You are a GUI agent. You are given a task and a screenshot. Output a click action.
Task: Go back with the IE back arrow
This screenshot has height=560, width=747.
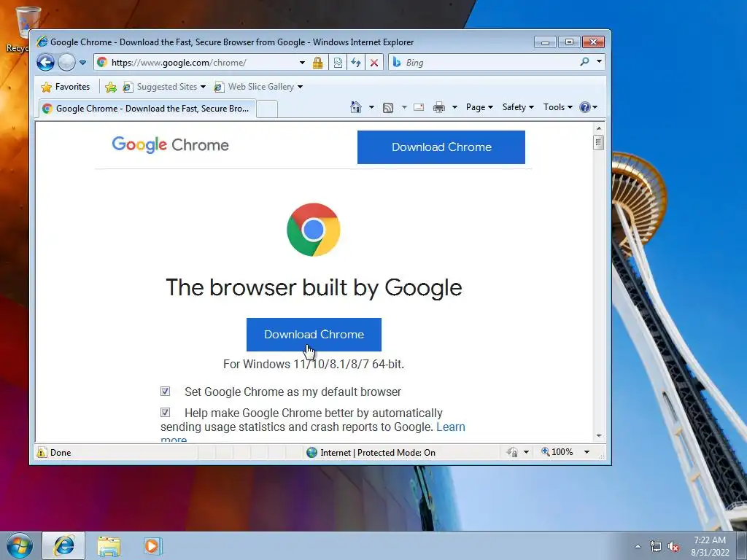pyautogui.click(x=46, y=63)
